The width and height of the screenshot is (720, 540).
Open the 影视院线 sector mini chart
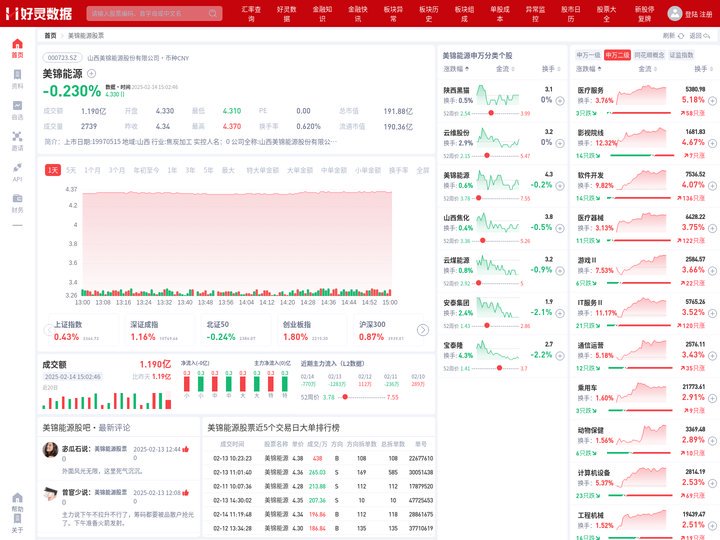(642, 138)
